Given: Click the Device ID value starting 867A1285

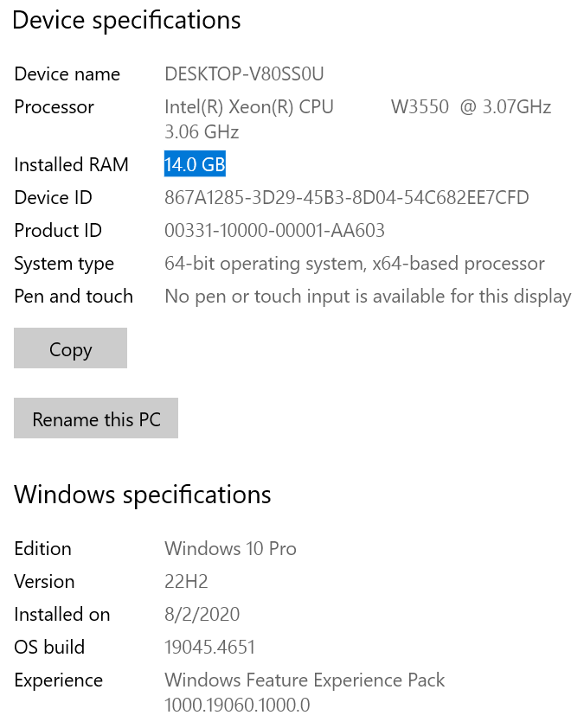Looking at the screenshot, I should click(x=346, y=198).
